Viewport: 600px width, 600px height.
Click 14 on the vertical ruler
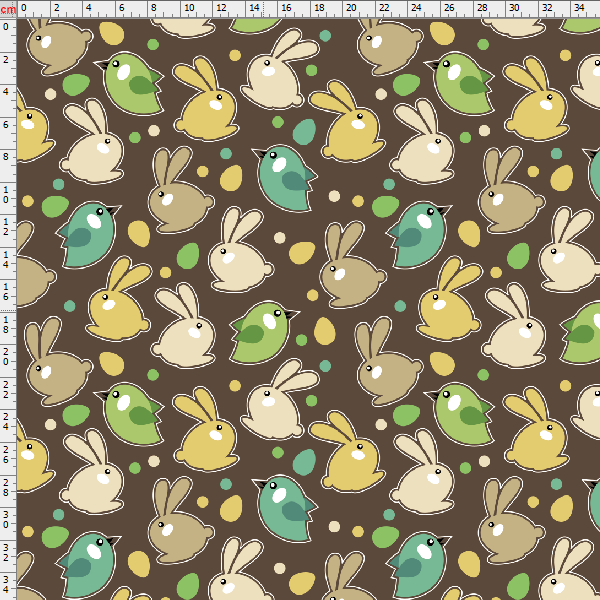pos(6,259)
